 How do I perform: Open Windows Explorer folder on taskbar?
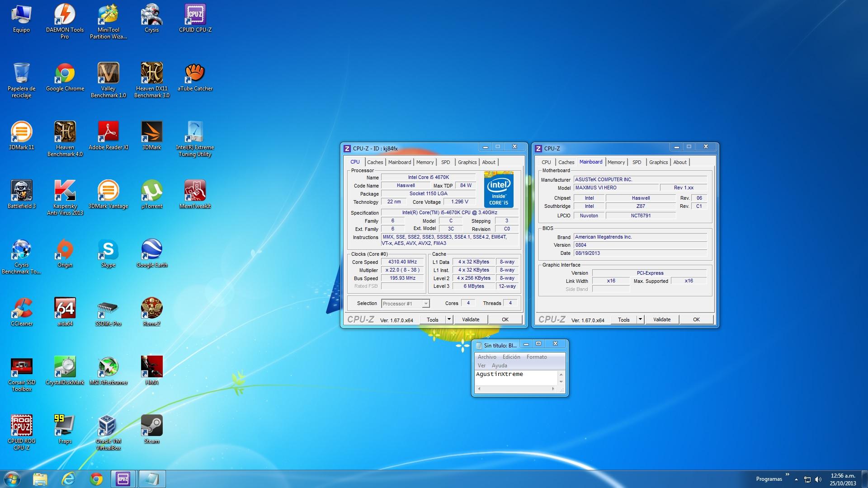[40, 479]
